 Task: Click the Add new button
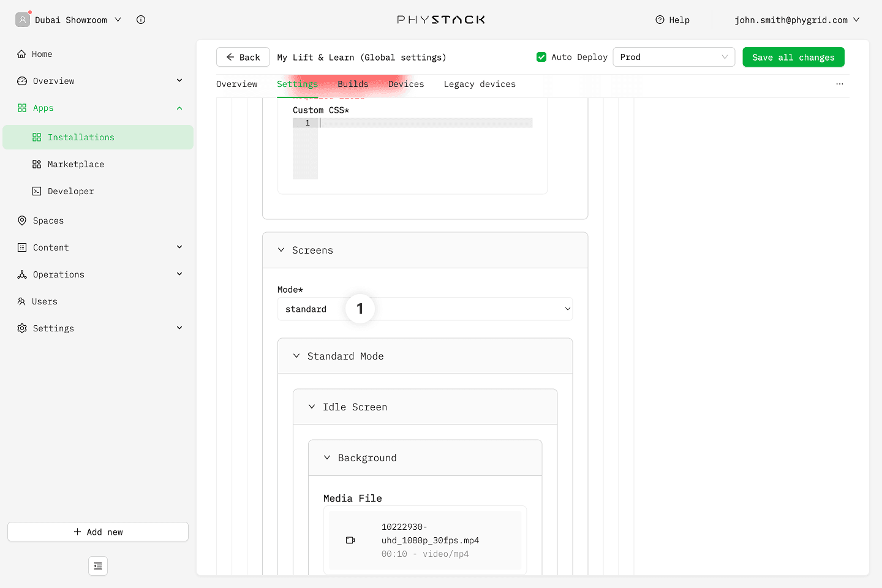click(x=98, y=532)
